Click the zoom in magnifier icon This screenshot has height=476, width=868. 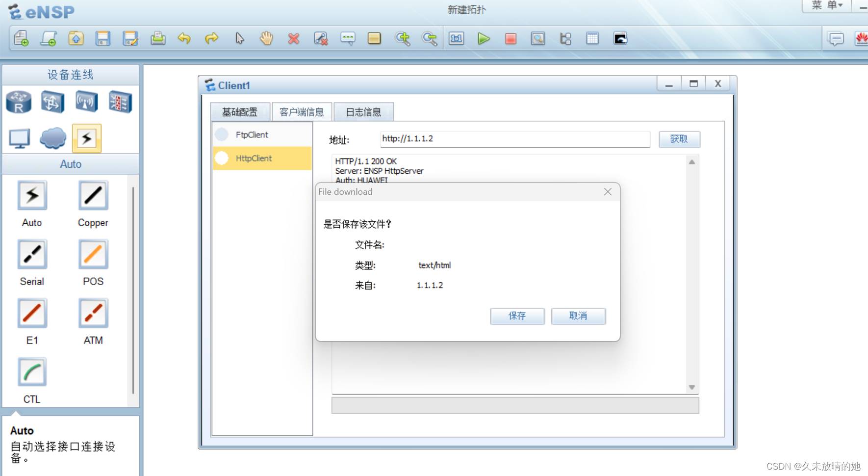pyautogui.click(x=403, y=38)
